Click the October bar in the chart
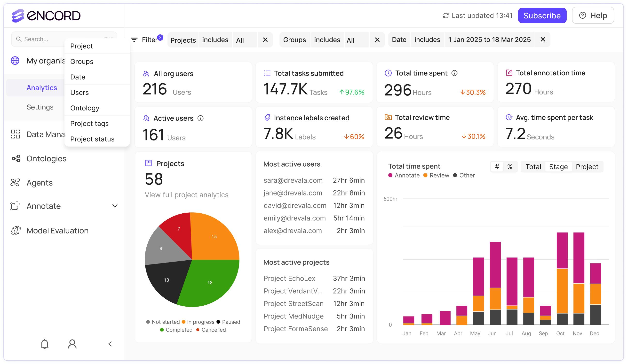 562,279
